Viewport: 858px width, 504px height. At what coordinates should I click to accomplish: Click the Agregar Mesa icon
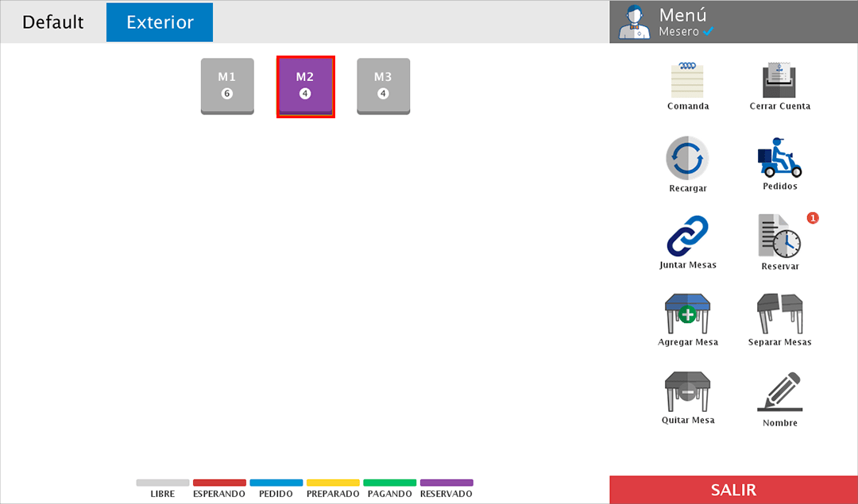[x=687, y=314]
